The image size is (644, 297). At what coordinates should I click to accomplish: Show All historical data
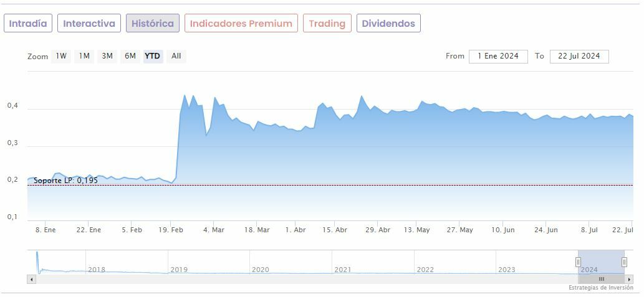coord(176,56)
